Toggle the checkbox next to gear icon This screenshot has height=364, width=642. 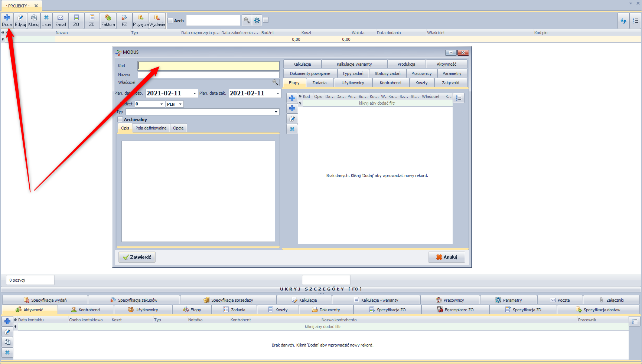pyautogui.click(x=266, y=20)
